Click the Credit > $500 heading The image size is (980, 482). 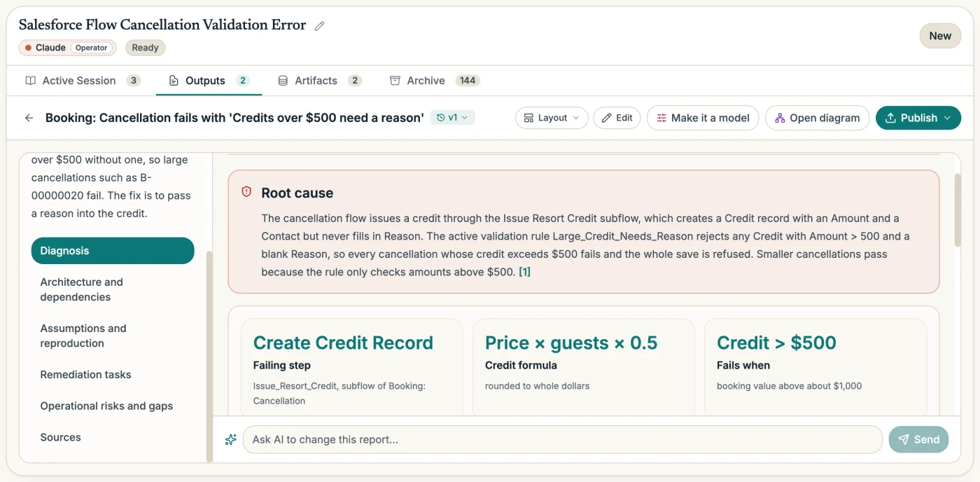(776, 343)
